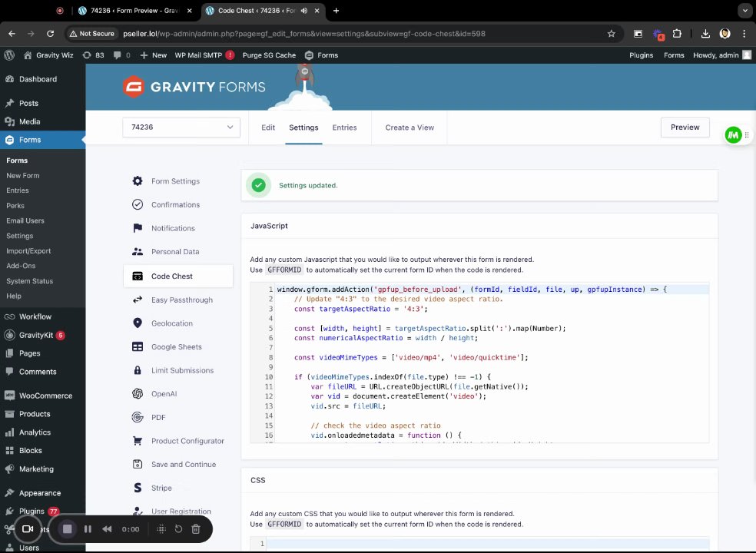Screen dimensions: 756x553
Task: Mute Code Chest tab audio icon
Action: [x=304, y=11]
